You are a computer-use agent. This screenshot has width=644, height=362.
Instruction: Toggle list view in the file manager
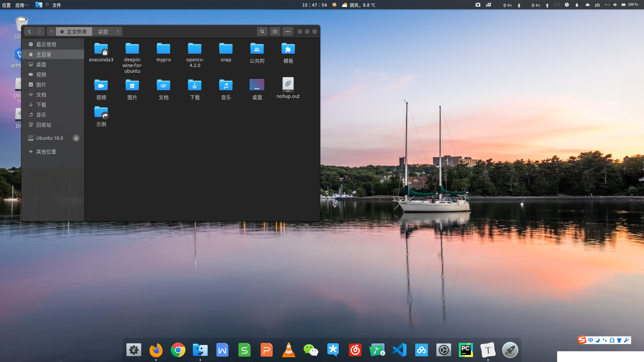pyautogui.click(x=275, y=32)
